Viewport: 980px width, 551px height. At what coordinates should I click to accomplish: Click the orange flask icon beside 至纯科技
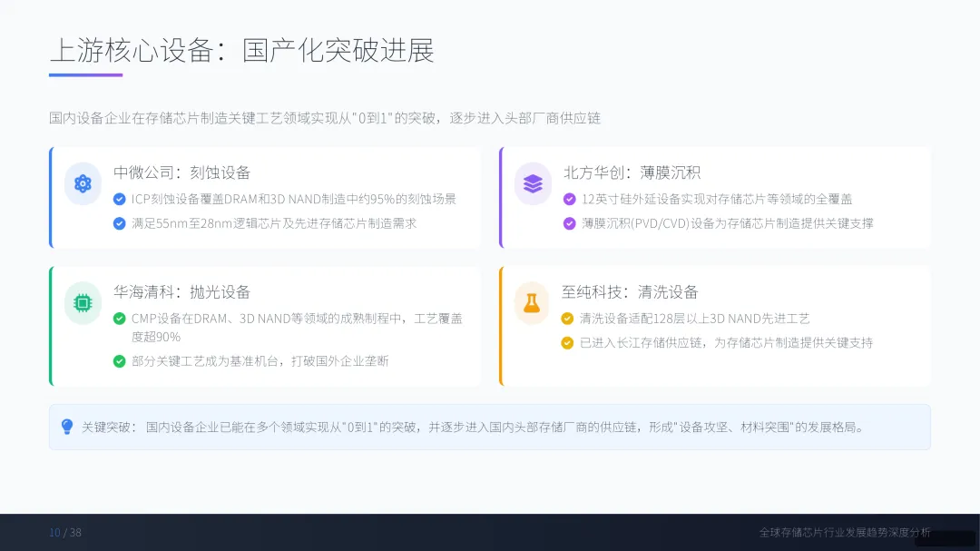coord(532,302)
